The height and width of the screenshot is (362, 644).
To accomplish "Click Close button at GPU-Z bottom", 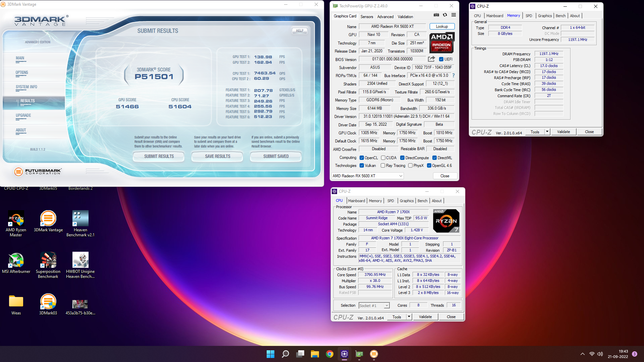I will pyautogui.click(x=445, y=176).
